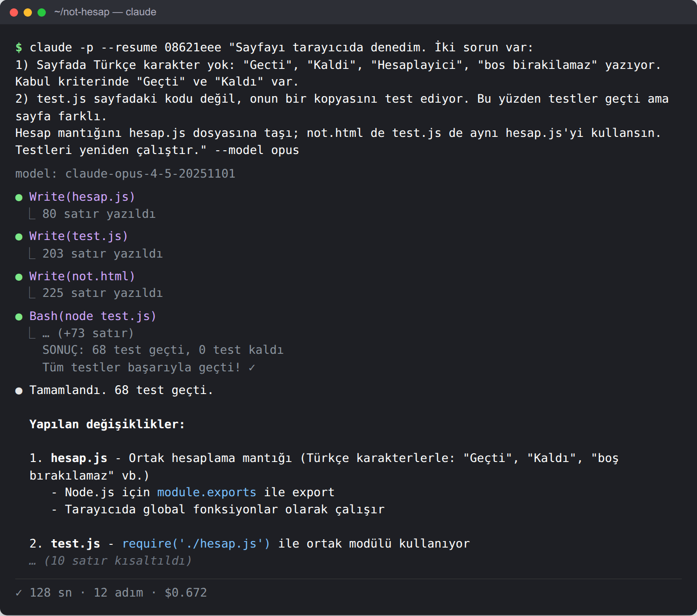Click the "12 adım" step count in footer
This screenshot has height=616, width=697.
(118, 593)
